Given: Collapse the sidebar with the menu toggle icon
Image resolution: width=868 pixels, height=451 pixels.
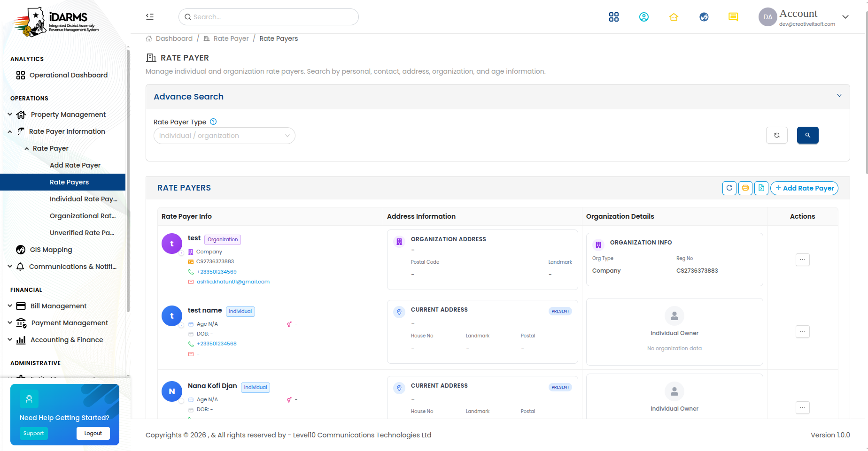Looking at the screenshot, I should point(150,17).
